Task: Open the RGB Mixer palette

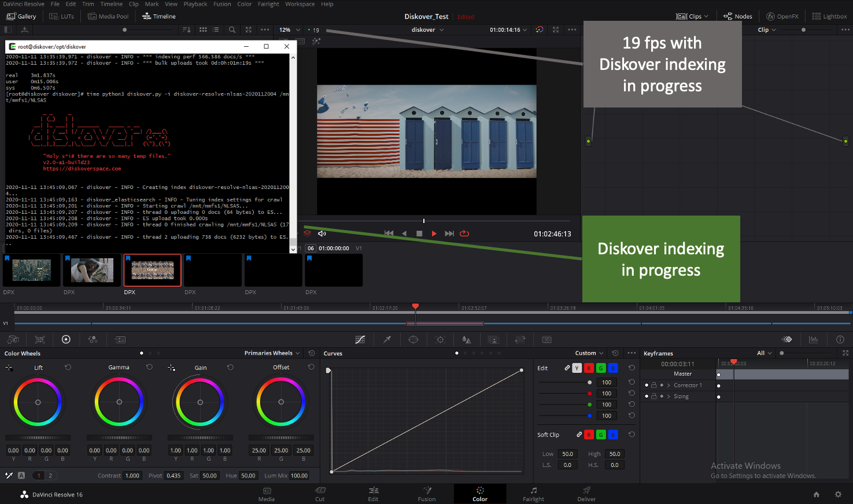Action: (93, 340)
